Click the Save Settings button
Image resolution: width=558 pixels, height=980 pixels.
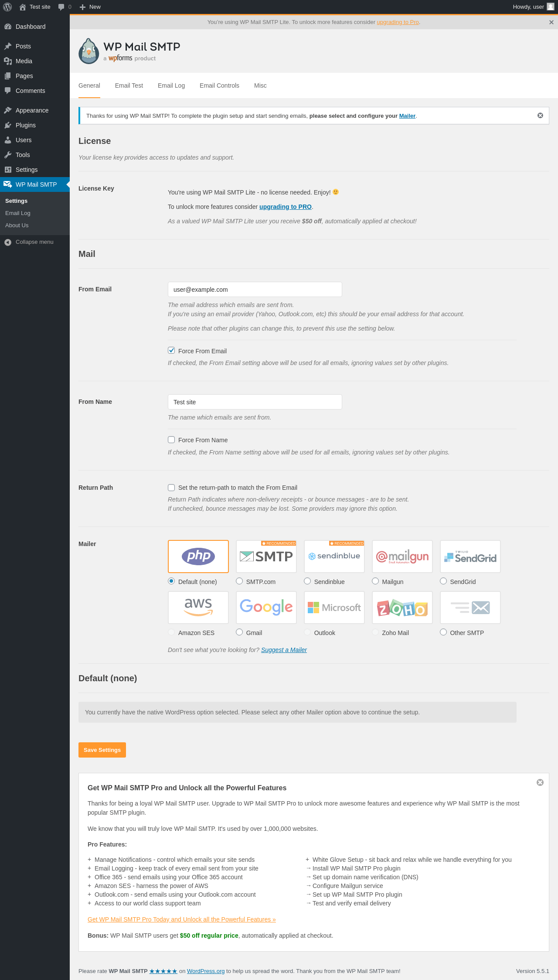click(x=102, y=750)
